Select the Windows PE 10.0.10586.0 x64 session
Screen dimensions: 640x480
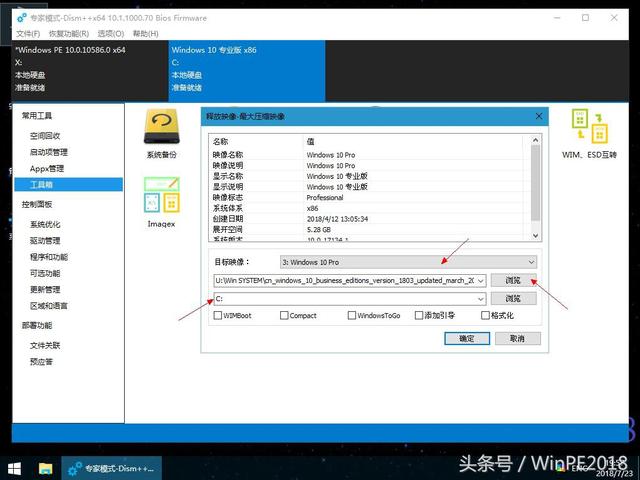[x=90, y=70]
